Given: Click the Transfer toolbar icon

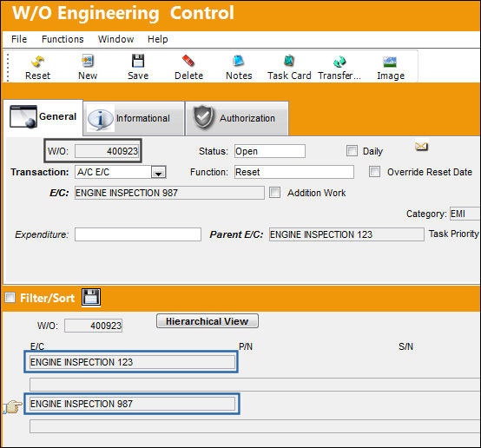Looking at the screenshot, I should coord(339,62).
